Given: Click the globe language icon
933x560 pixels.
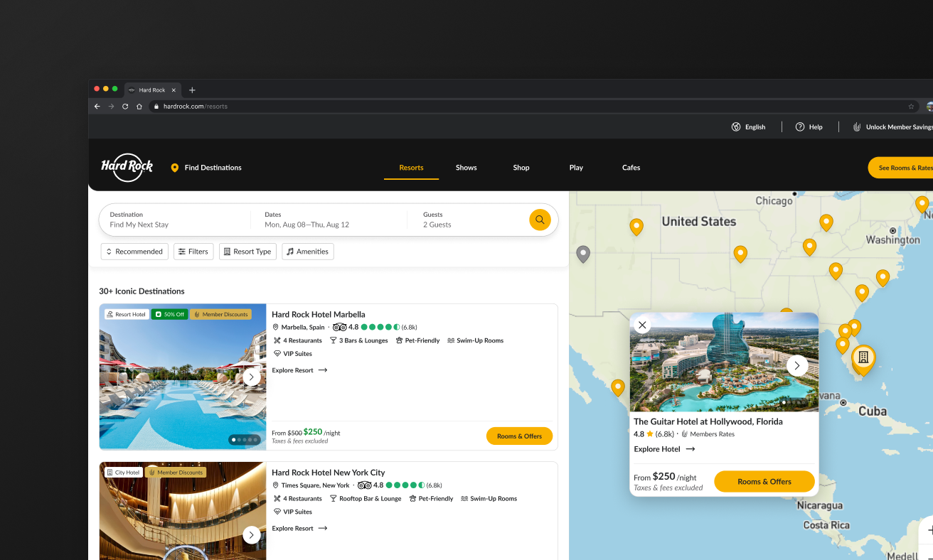Looking at the screenshot, I should 736,127.
